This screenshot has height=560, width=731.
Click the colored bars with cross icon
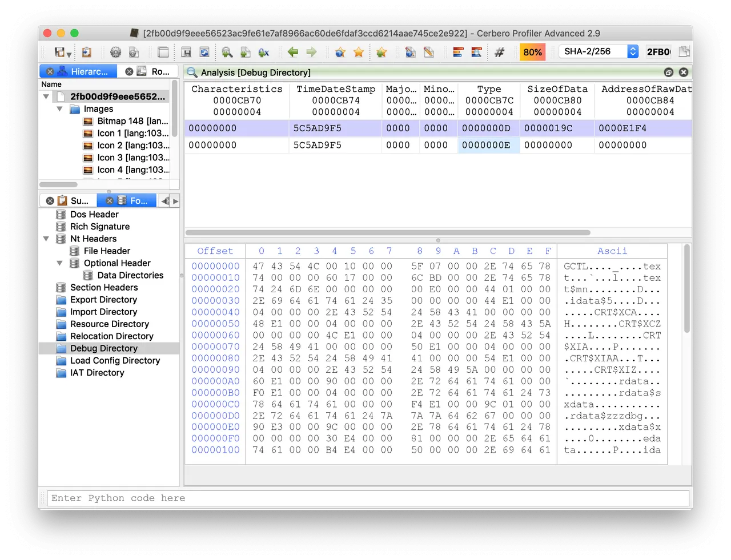click(x=476, y=52)
